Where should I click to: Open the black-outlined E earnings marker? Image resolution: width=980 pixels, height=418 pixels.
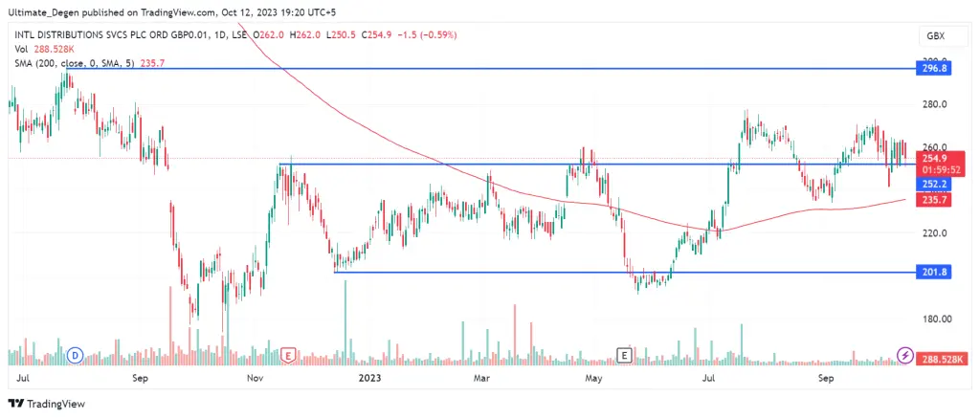pyautogui.click(x=624, y=355)
